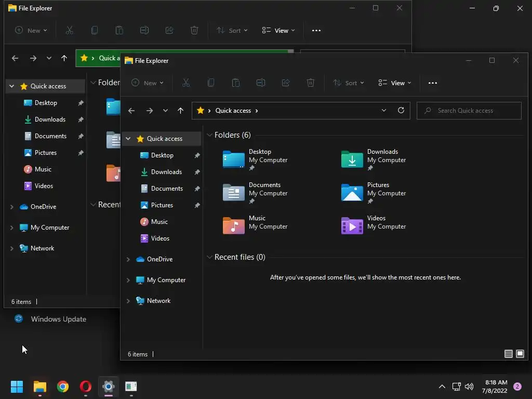Switch to large thumbnails view in status bar
532x399 pixels.
520,354
